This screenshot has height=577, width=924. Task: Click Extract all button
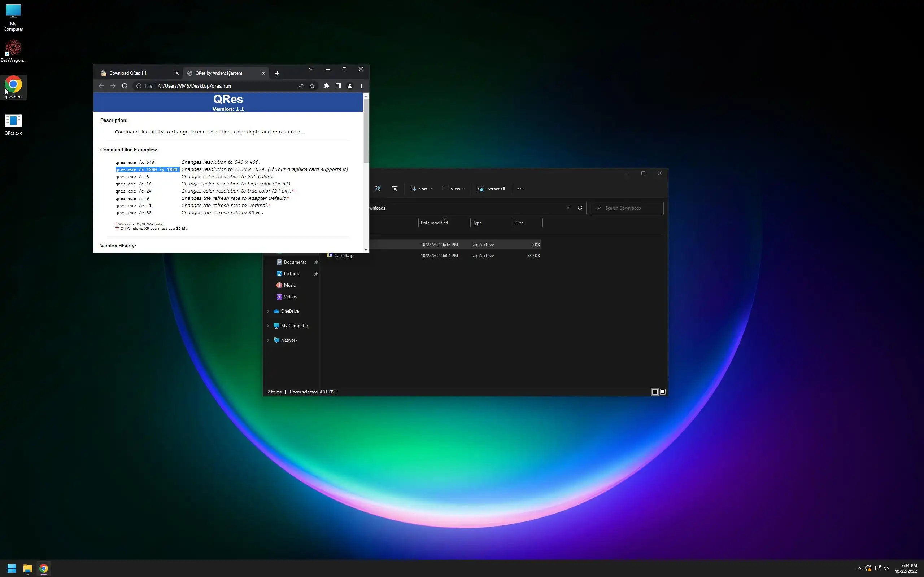[491, 189]
